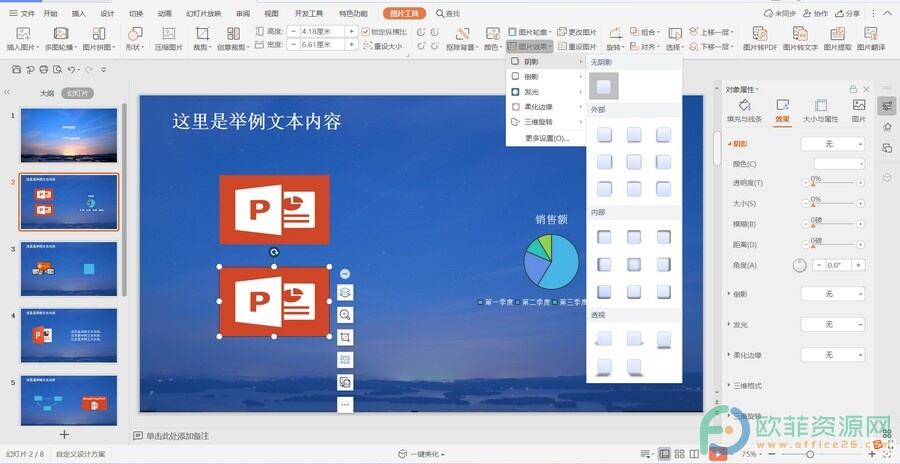Open the shadow color (颜色) dropdown

pos(839,164)
